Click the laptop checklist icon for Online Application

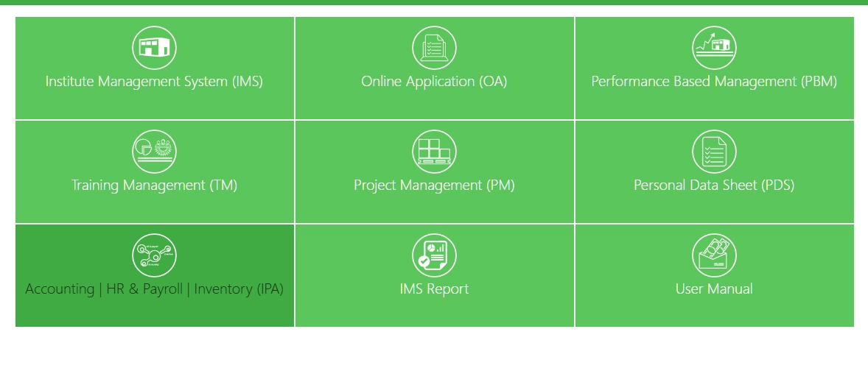click(x=435, y=48)
